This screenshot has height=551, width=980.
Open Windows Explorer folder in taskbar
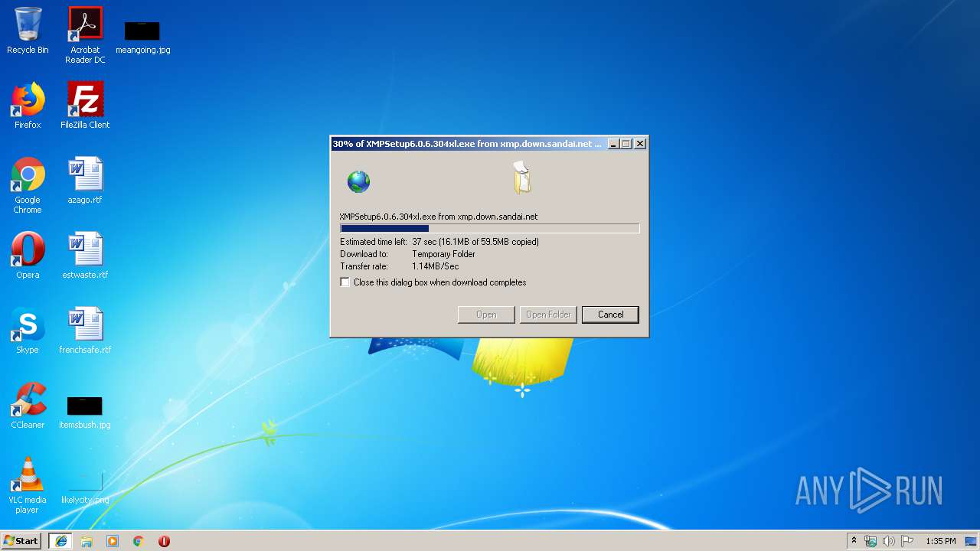(x=87, y=541)
